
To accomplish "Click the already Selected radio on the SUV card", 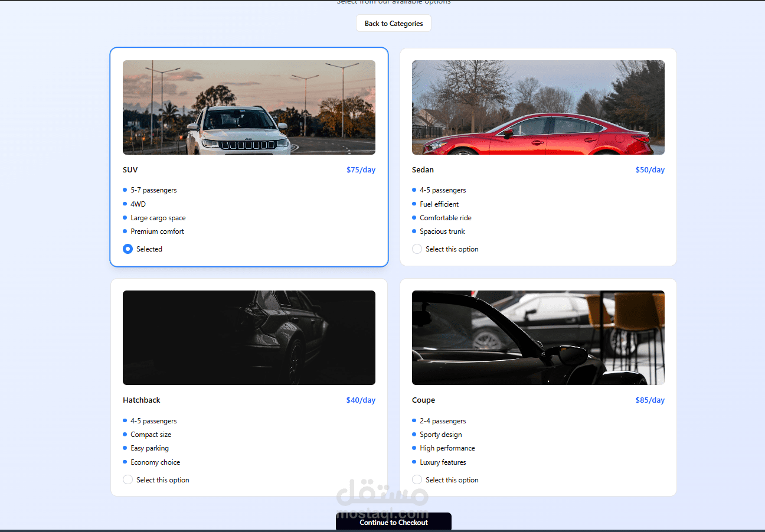I will coord(127,249).
